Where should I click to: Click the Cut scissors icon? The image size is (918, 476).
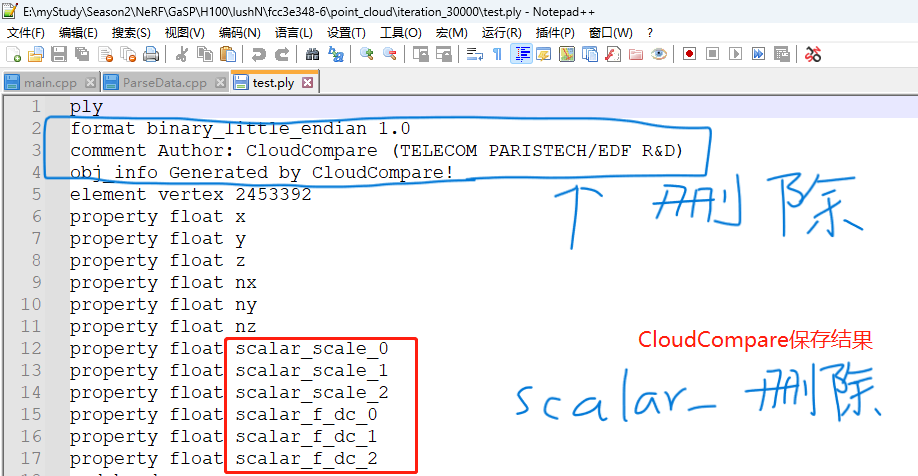[182, 54]
